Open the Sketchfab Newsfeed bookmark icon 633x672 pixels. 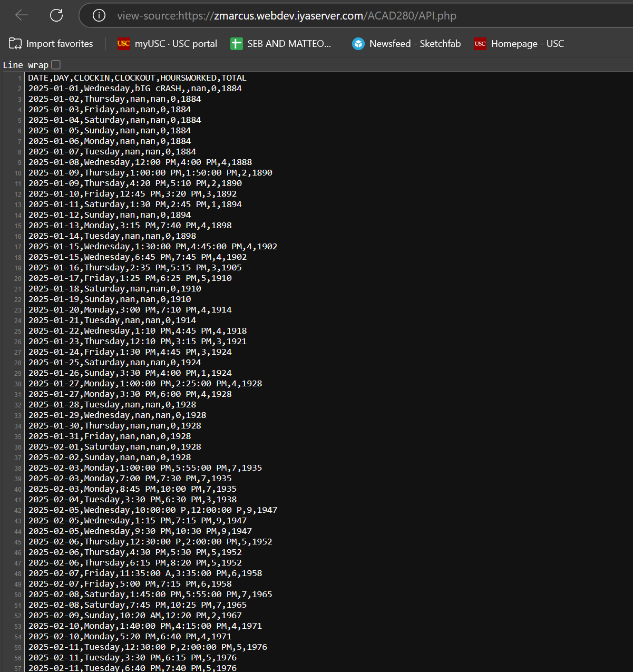[x=358, y=44]
